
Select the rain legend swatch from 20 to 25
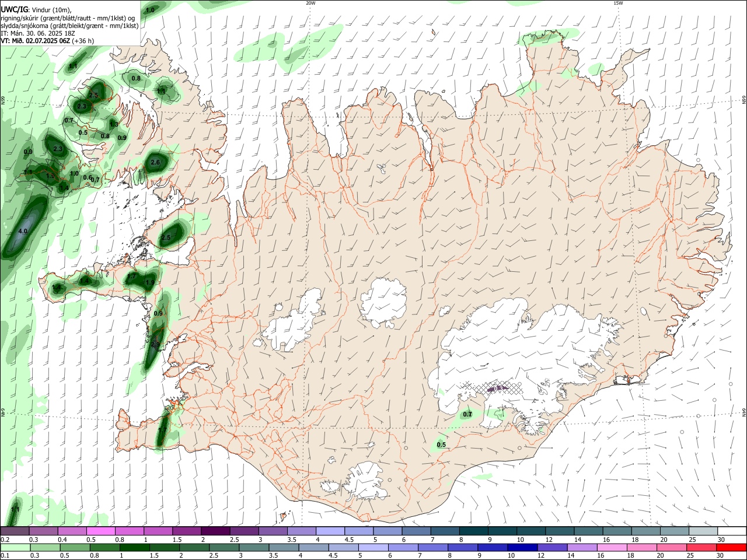point(671,547)
